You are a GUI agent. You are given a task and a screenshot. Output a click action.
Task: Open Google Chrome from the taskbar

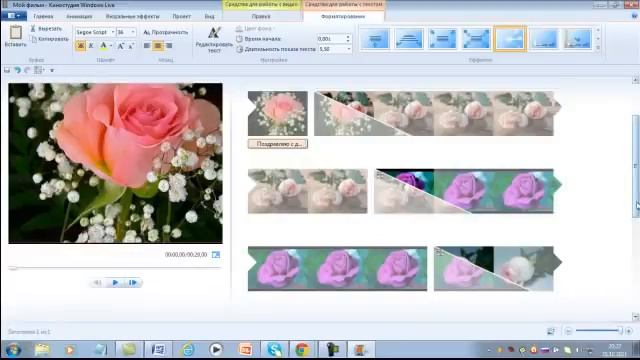coord(302,349)
